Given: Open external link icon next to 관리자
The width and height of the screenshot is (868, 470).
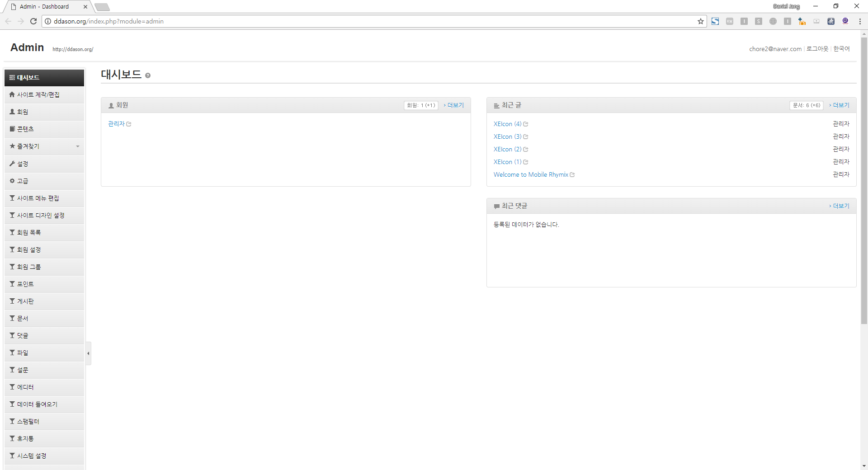Looking at the screenshot, I should coord(129,124).
